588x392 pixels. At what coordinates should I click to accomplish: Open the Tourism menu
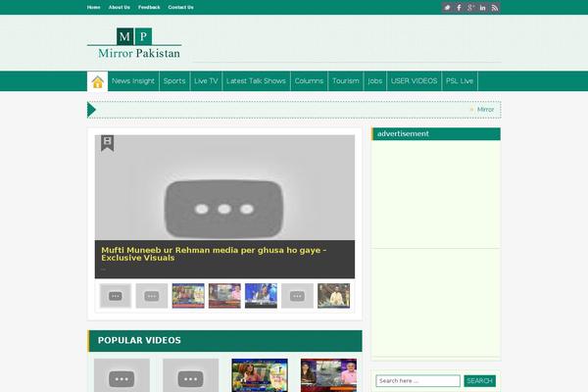pyautogui.click(x=345, y=81)
